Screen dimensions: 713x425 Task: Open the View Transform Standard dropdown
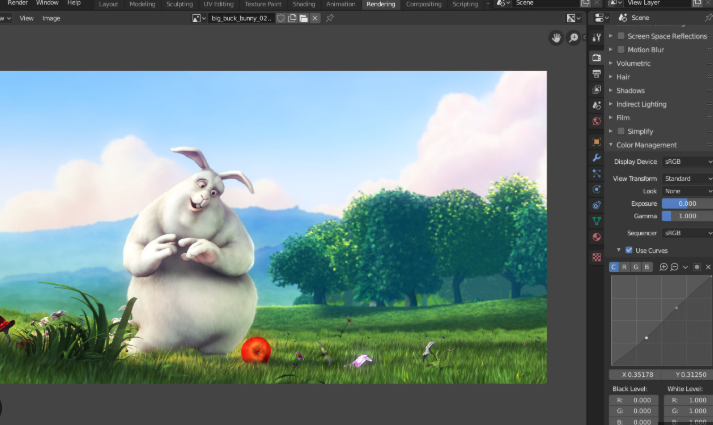(687, 179)
